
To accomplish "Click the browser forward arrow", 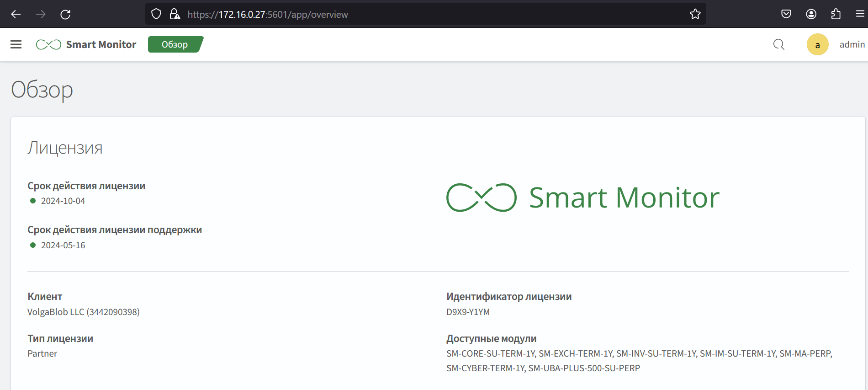I will tap(41, 14).
